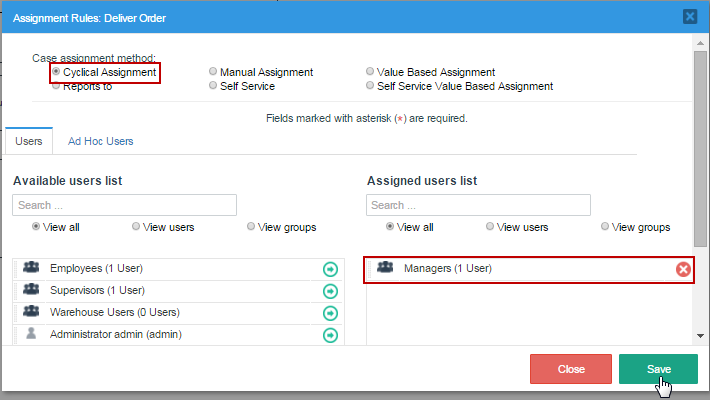Image resolution: width=710 pixels, height=400 pixels.
Task: Open the Users tab
Action: pyautogui.click(x=29, y=141)
